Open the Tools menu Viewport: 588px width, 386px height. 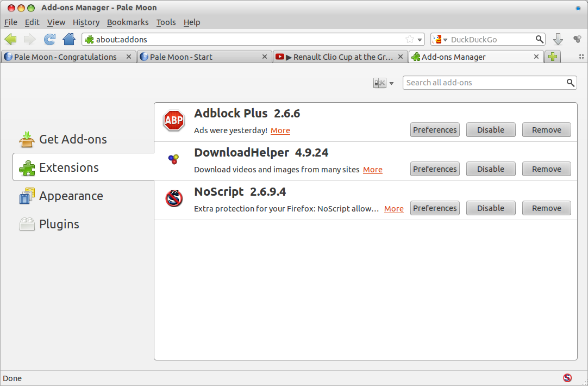tap(166, 22)
